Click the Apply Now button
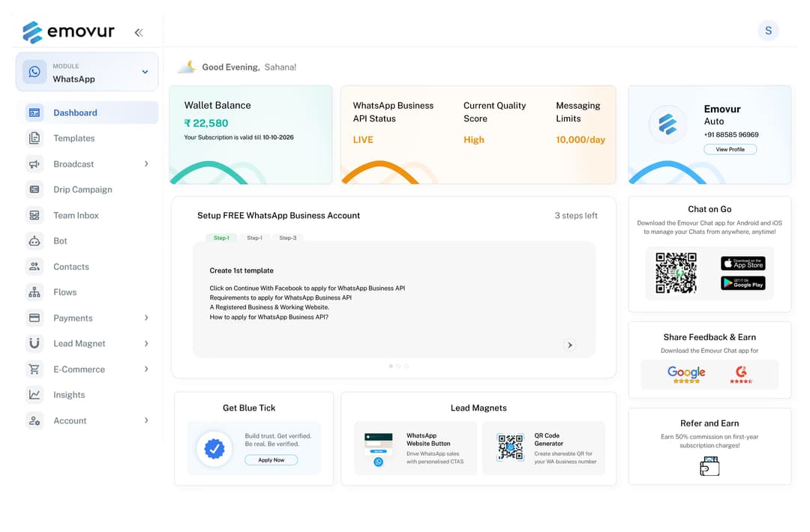 tap(271, 460)
